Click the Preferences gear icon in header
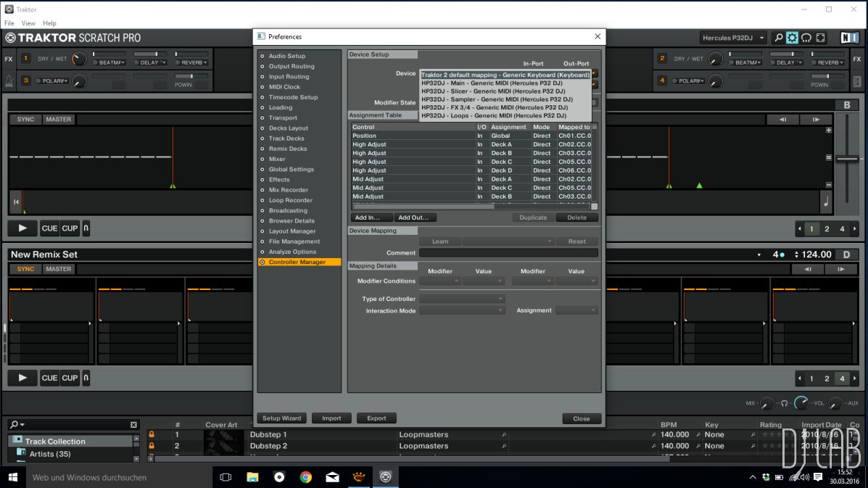Screen dimensions: 868x488 coord(792,38)
